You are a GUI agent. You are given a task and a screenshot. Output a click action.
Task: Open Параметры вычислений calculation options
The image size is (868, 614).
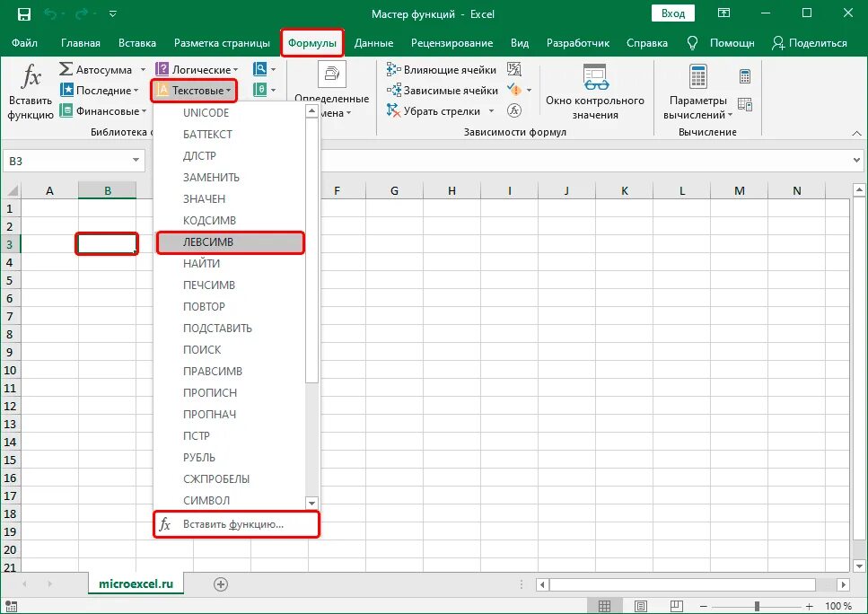tap(697, 92)
